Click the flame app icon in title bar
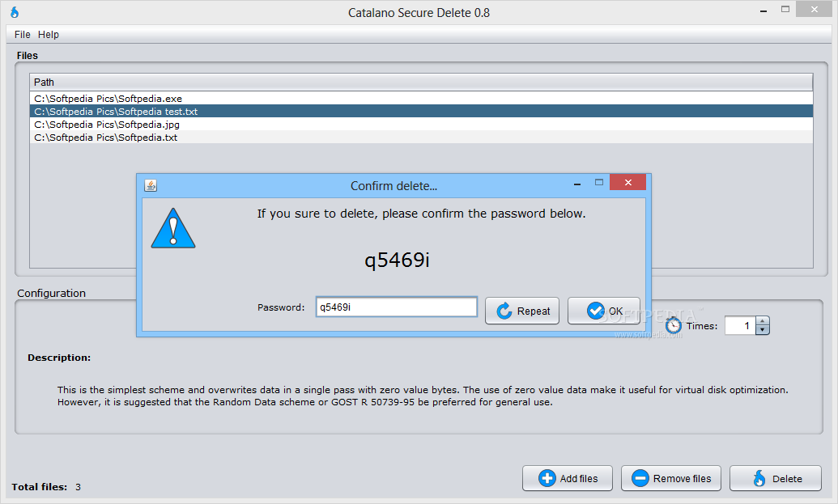The image size is (838, 504). pyautogui.click(x=15, y=12)
